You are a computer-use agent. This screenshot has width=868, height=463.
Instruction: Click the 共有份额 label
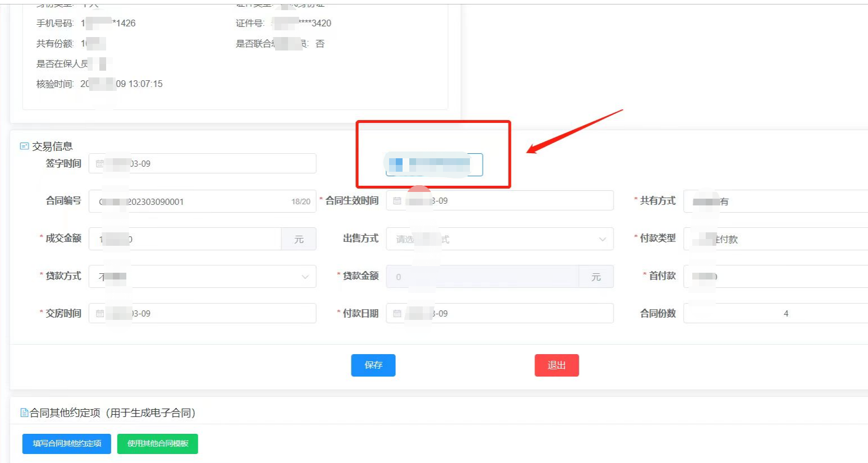click(x=55, y=44)
